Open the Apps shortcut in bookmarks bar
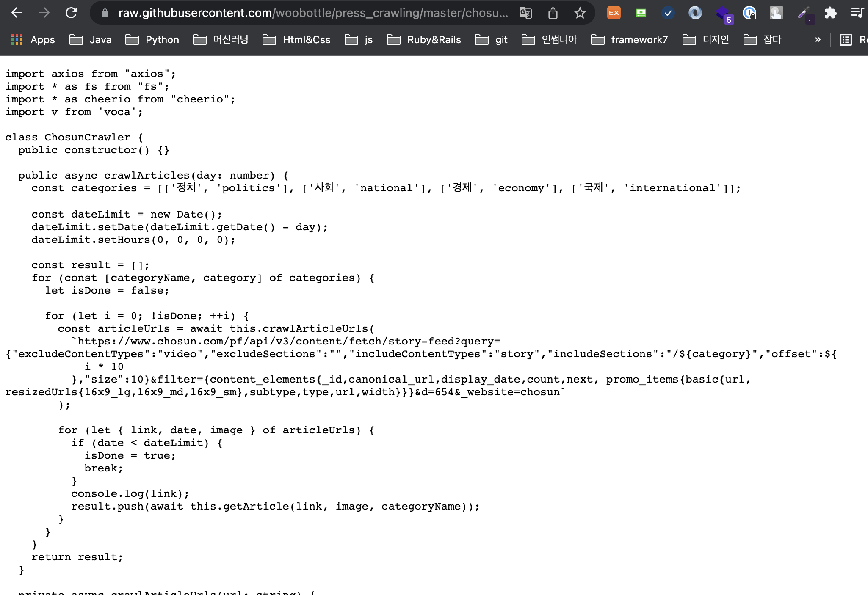This screenshot has width=868, height=595. pyautogui.click(x=33, y=40)
